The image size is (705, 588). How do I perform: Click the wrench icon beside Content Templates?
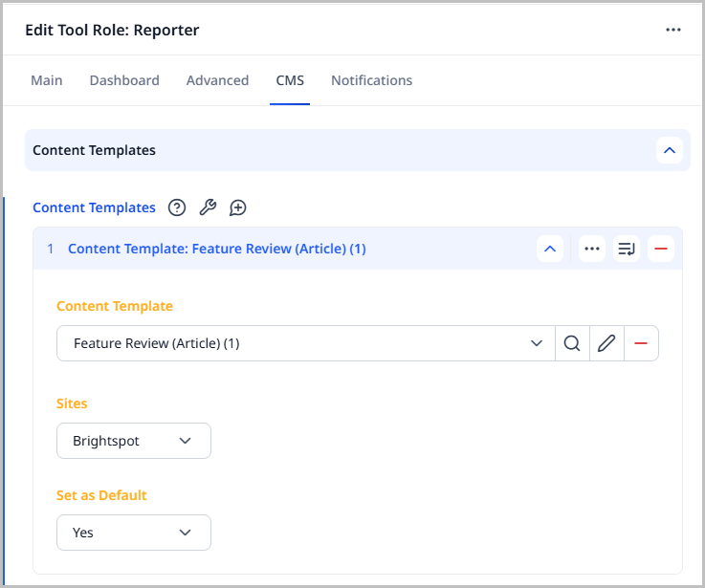point(208,207)
